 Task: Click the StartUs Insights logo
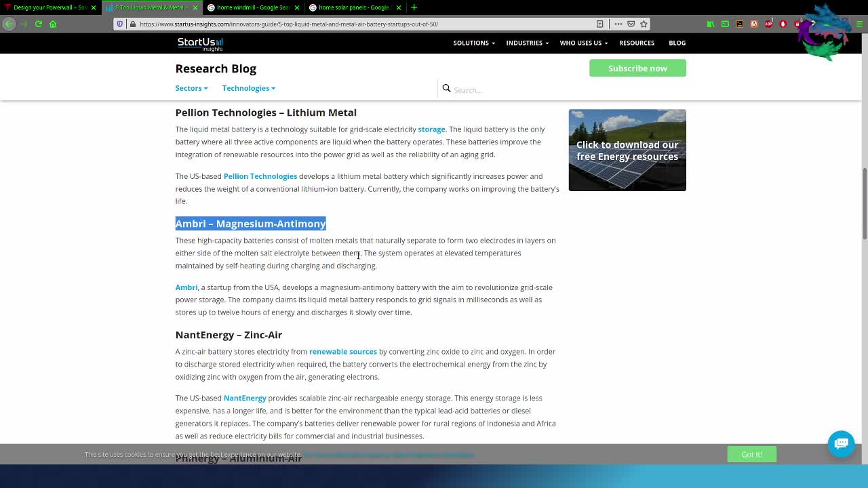tap(200, 44)
